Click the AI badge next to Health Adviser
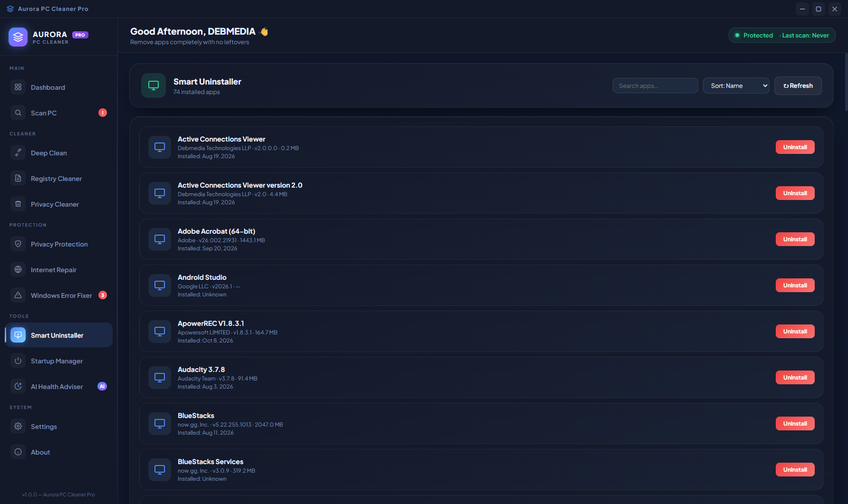Screen dimensions: 848x504 click(x=102, y=386)
